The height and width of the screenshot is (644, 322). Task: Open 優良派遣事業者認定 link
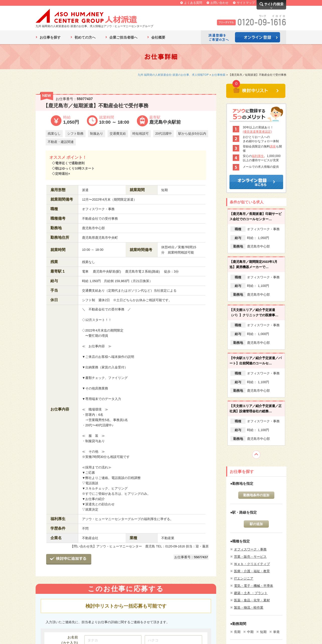(257, 132)
